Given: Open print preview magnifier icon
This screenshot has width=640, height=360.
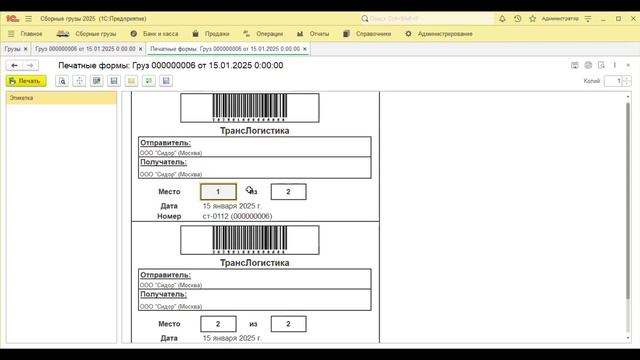Looking at the screenshot, I should coord(62,81).
